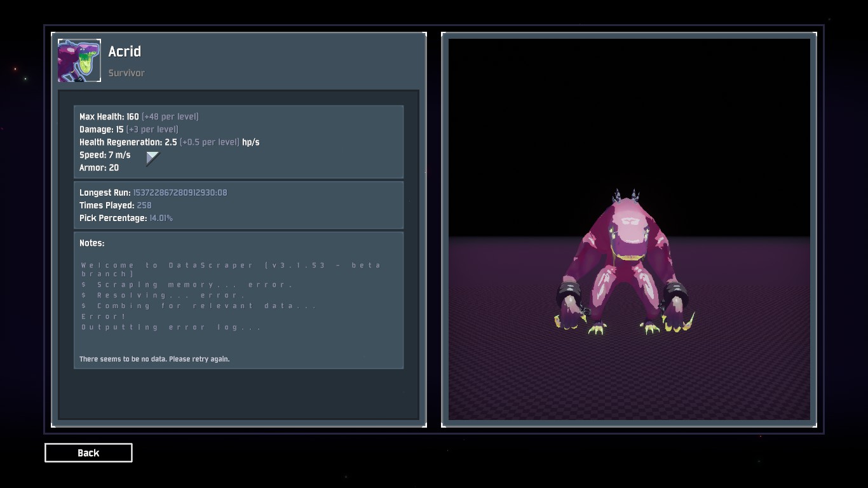
Task: Select the Times Played: 258 line
Action: 116,205
